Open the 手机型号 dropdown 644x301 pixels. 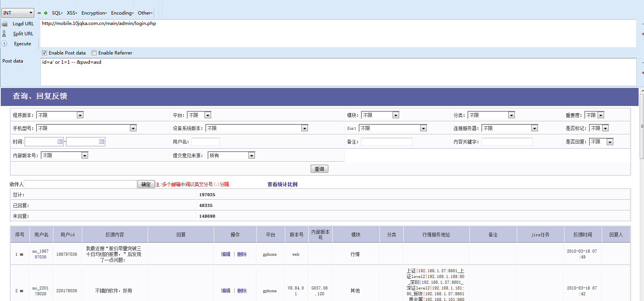pos(87,128)
